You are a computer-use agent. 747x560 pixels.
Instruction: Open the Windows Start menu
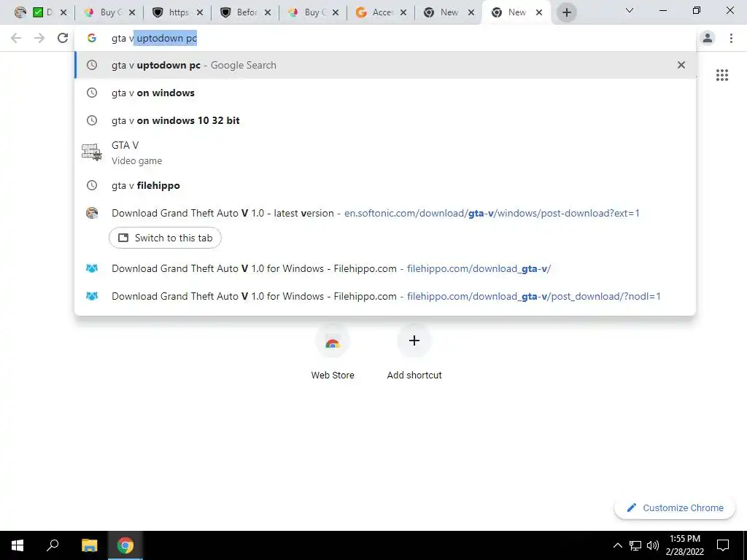point(18,545)
